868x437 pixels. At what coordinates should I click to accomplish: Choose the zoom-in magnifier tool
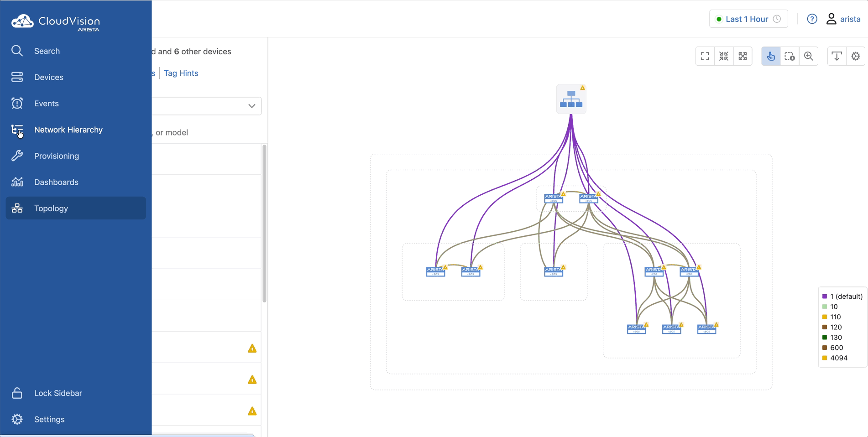click(809, 56)
